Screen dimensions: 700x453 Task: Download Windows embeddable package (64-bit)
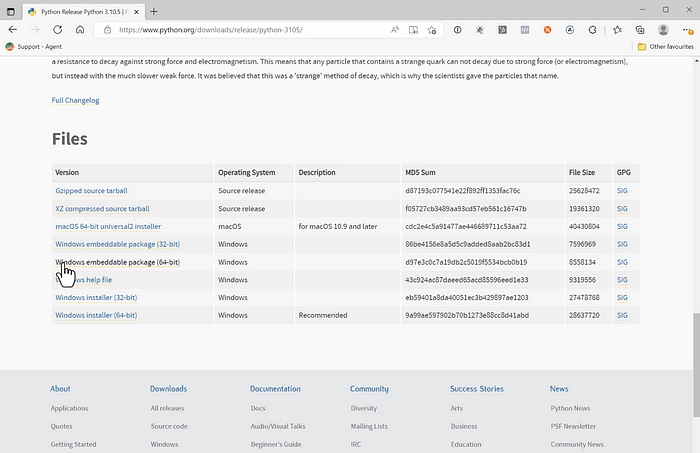coord(117,262)
